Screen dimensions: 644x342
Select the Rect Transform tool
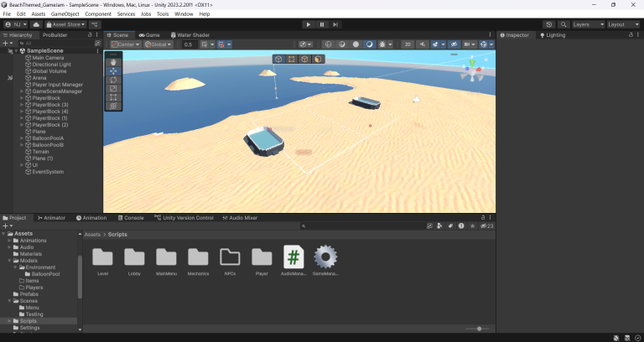113,97
